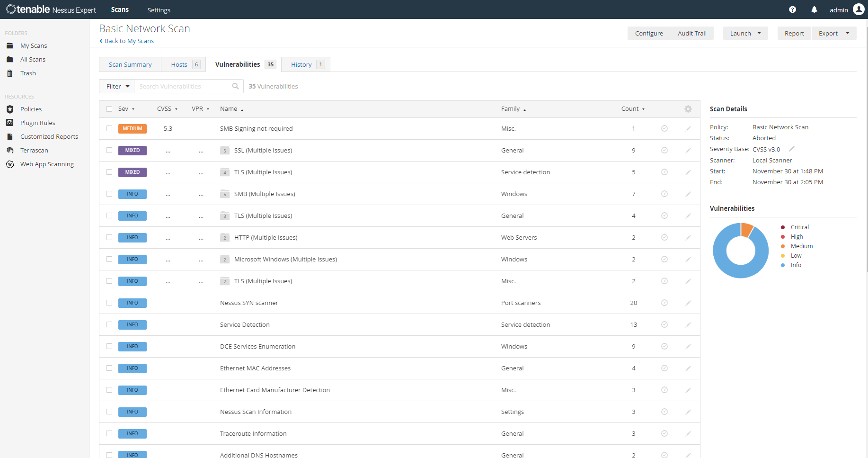Click the help question mark icon
Screen dimensions: 868x458
tap(792, 9)
